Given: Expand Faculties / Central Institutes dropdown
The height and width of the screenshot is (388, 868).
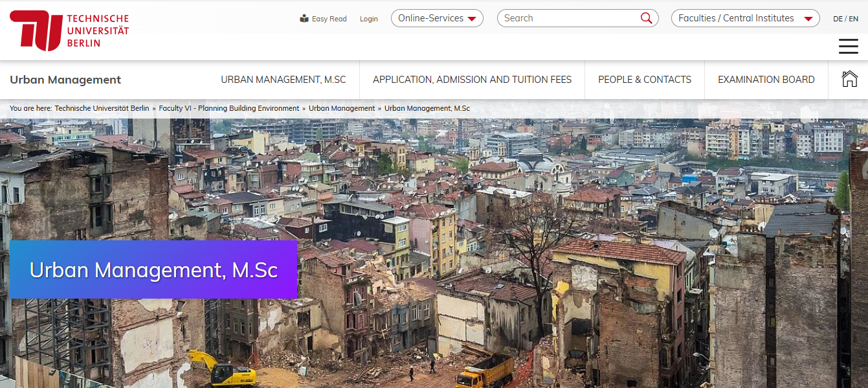Looking at the screenshot, I should pyautogui.click(x=745, y=18).
